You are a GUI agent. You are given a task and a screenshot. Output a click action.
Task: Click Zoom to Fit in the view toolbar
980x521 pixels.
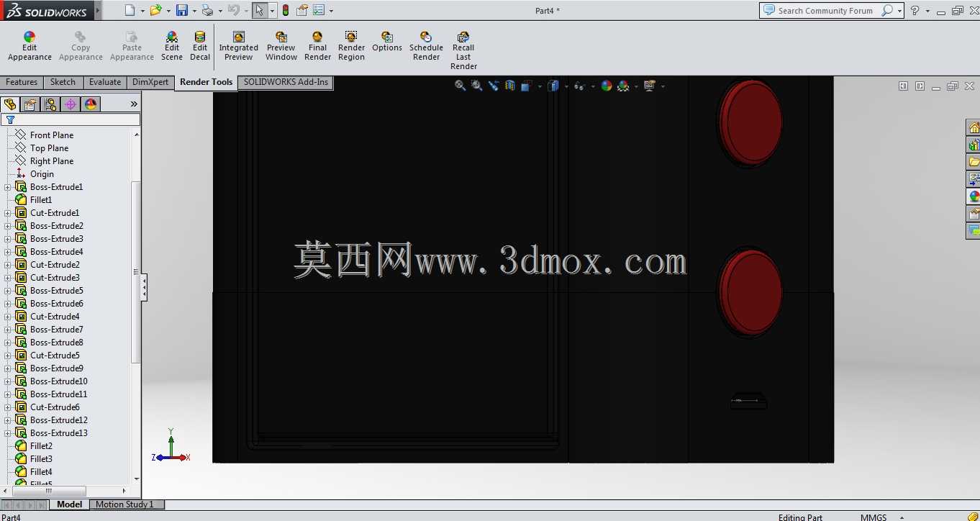click(x=460, y=86)
